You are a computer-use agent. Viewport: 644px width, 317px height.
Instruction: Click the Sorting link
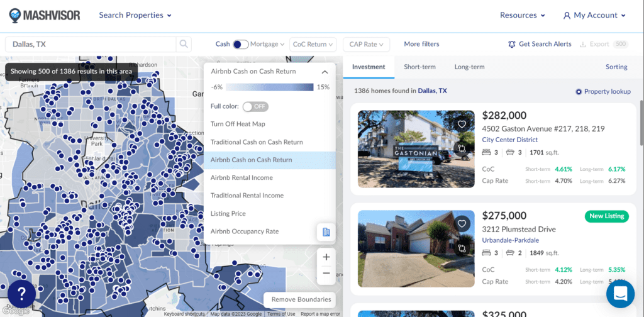coord(616,67)
